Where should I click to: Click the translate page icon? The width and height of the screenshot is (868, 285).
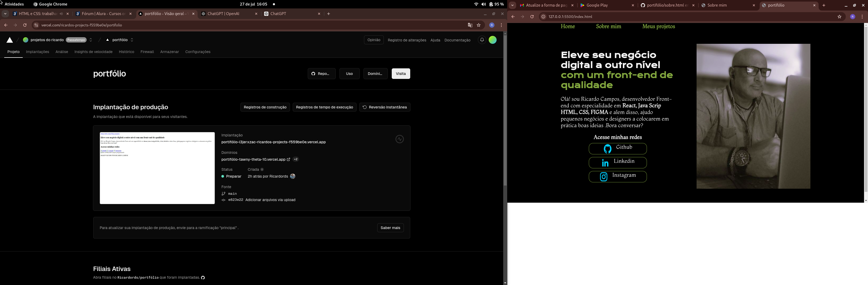(x=470, y=25)
